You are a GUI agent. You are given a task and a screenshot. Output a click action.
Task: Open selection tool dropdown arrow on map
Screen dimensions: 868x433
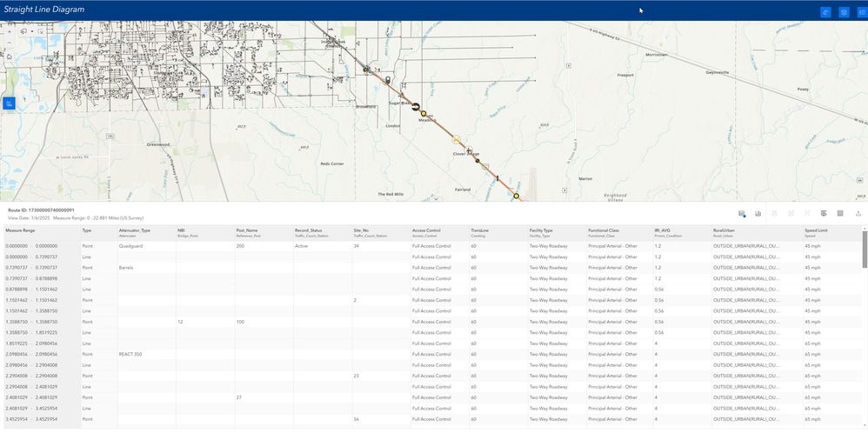pos(32,31)
